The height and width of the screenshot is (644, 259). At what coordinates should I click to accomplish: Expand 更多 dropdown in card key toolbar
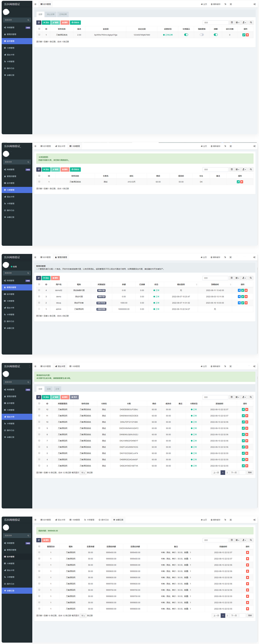(x=74, y=397)
